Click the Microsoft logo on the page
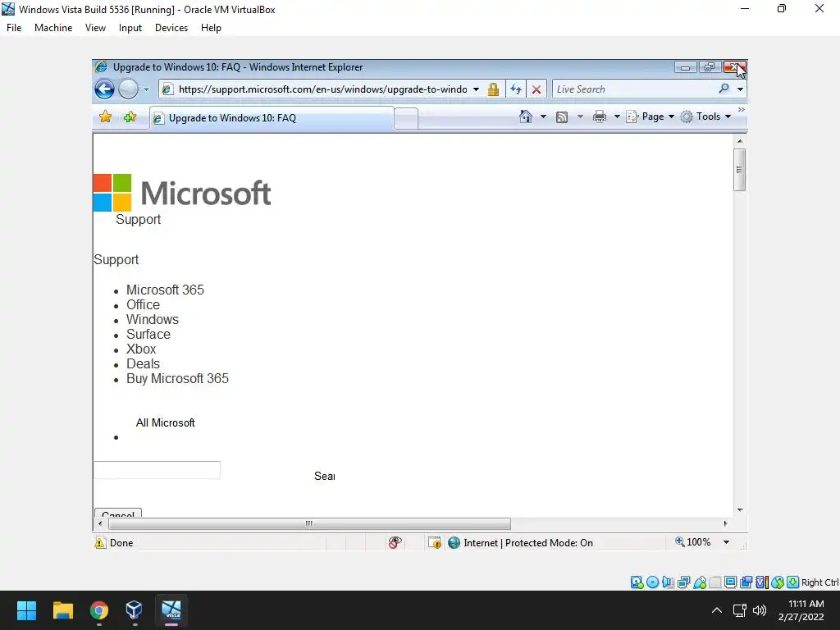The image size is (840, 630). (182, 192)
